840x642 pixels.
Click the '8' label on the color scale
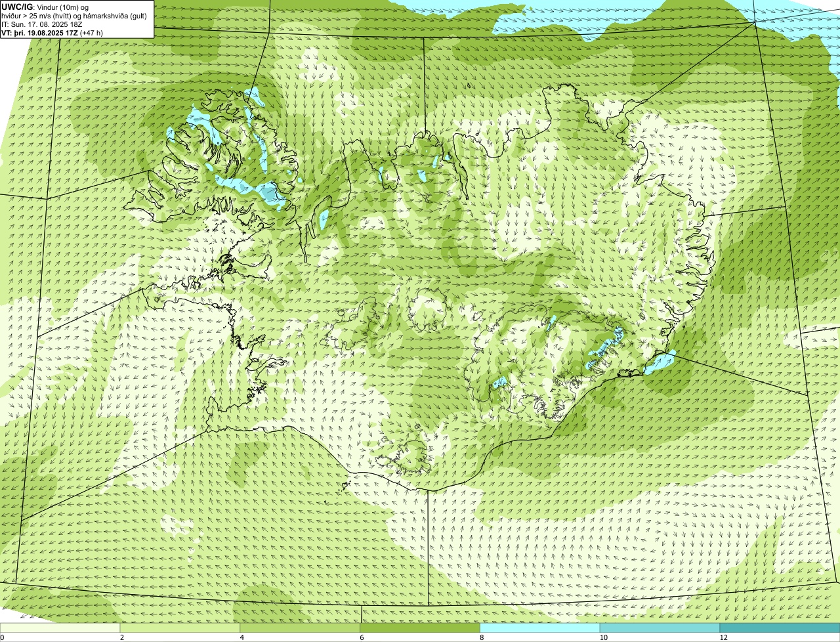(482, 637)
